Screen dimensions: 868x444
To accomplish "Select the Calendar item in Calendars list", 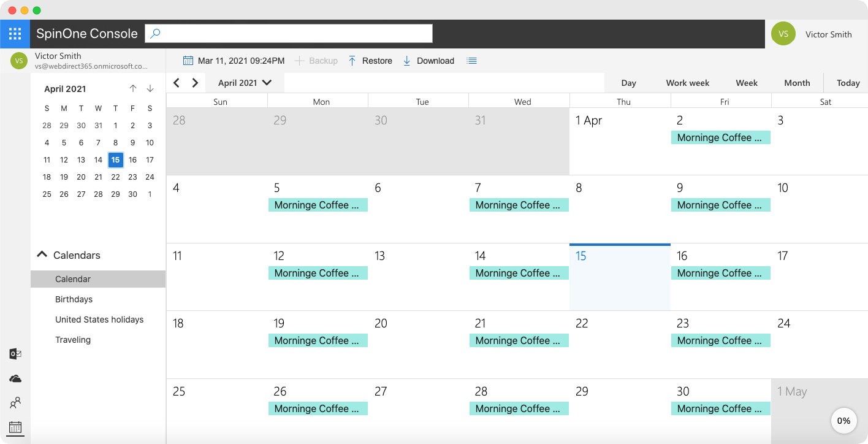I will pyautogui.click(x=98, y=279).
